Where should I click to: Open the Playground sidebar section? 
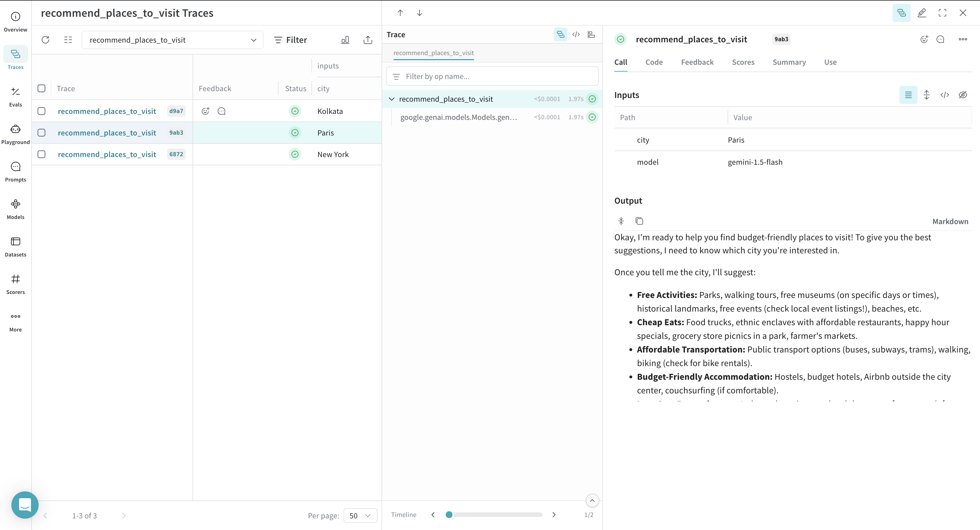(15, 134)
